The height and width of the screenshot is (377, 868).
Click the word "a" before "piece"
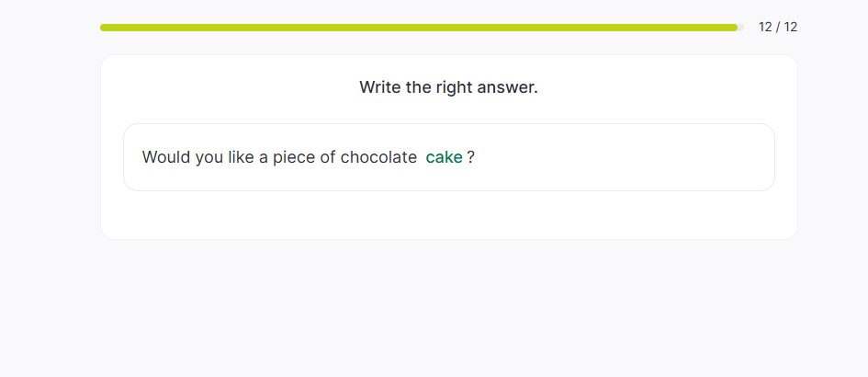(264, 157)
